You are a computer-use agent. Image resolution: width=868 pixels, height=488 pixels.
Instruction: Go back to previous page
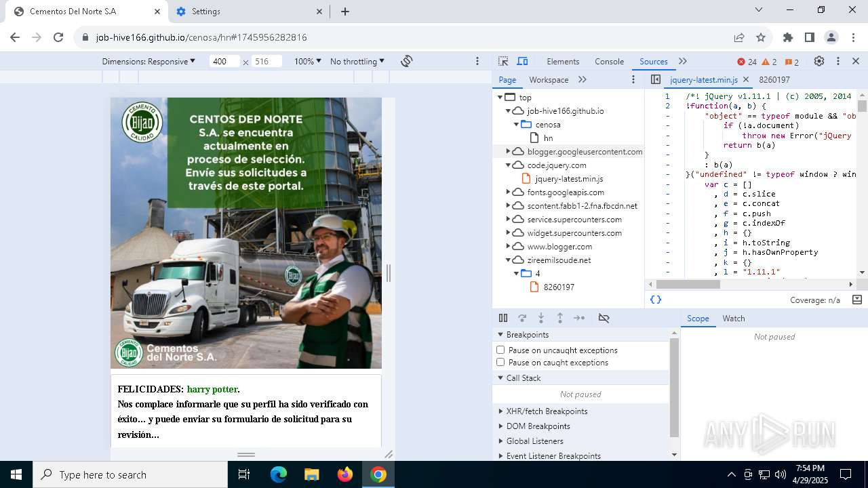tap(15, 37)
